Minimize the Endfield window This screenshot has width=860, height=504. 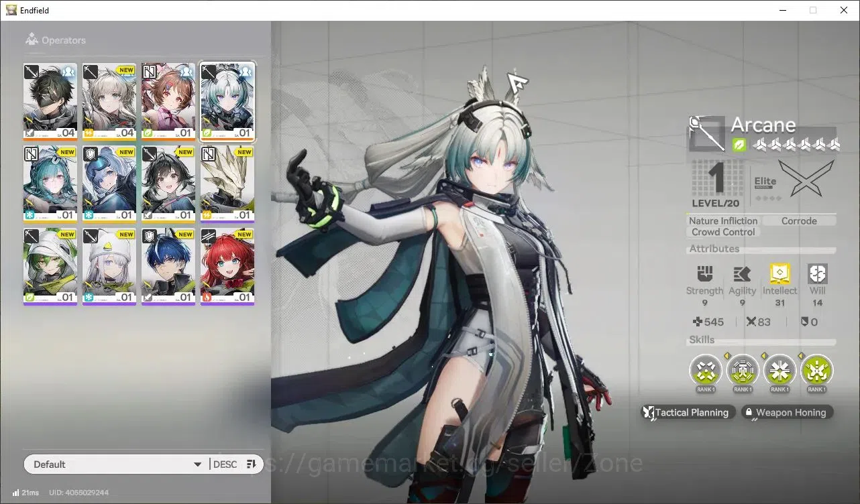point(783,10)
